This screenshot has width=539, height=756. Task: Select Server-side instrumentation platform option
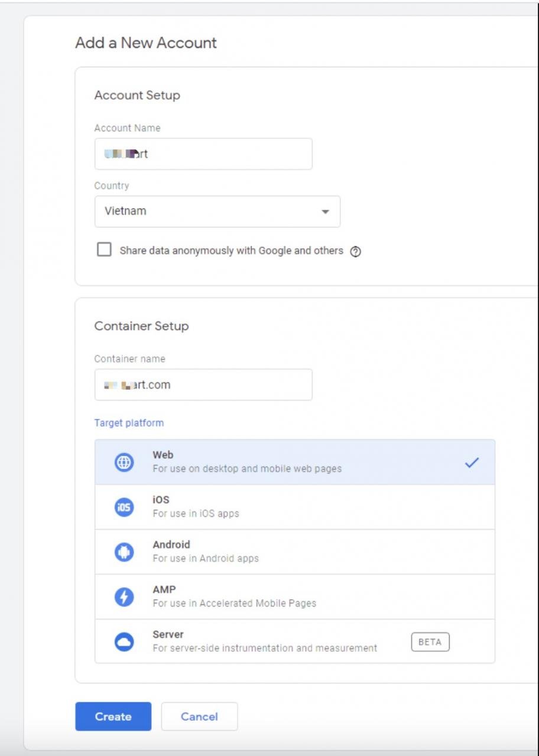pyautogui.click(x=266, y=642)
